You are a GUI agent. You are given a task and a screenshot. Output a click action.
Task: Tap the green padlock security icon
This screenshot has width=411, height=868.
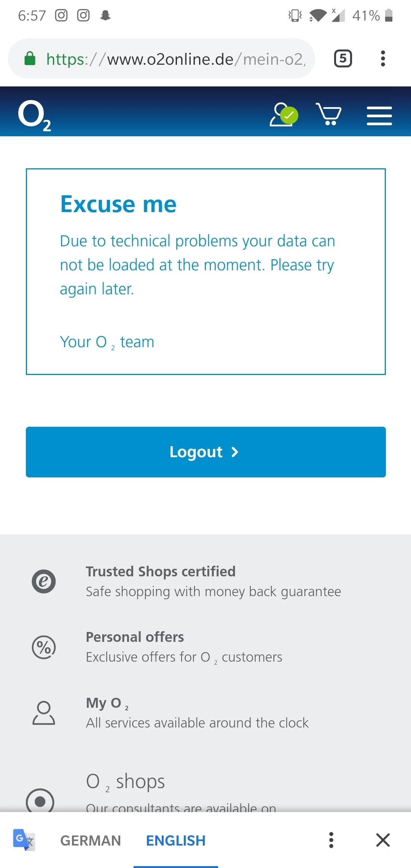click(30, 59)
